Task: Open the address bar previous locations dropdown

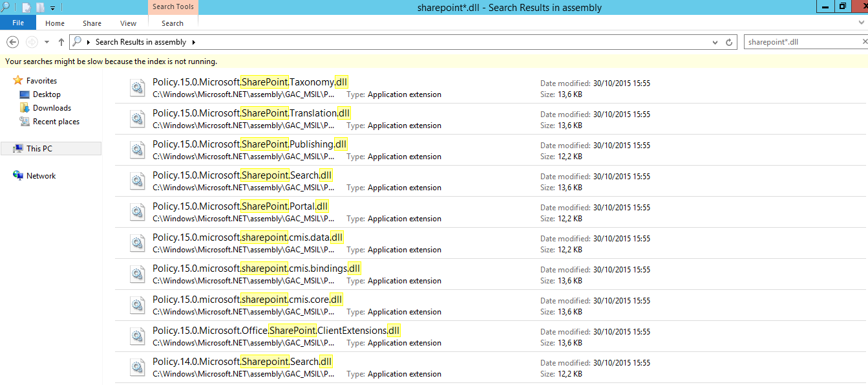Action: click(x=715, y=43)
